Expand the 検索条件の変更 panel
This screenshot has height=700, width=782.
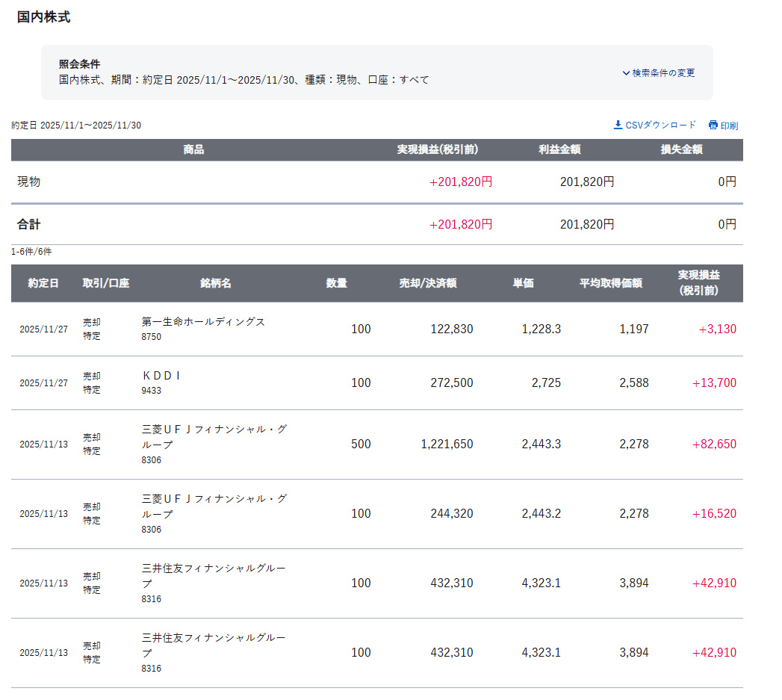click(x=658, y=73)
